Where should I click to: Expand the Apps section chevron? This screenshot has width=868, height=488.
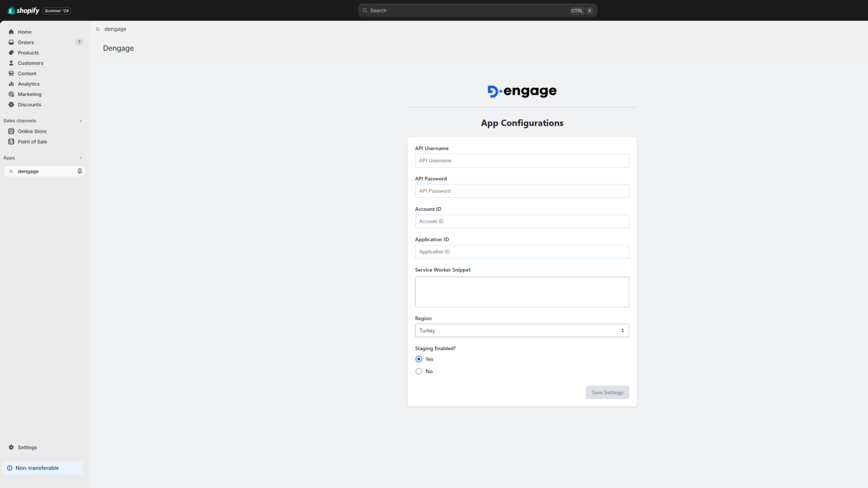[80, 158]
